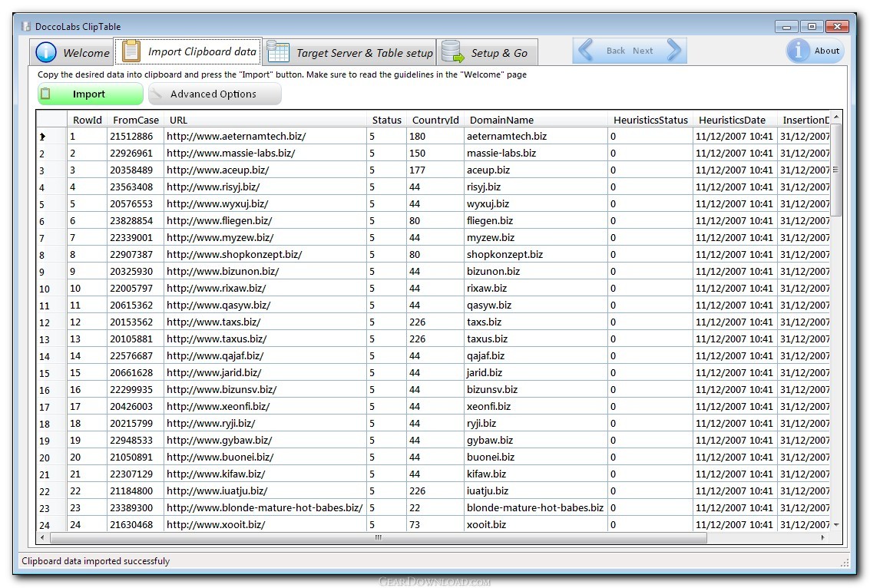The image size is (870, 588).
Task: Click status bar message Clipboard data imported successfuly
Action: tap(95, 561)
